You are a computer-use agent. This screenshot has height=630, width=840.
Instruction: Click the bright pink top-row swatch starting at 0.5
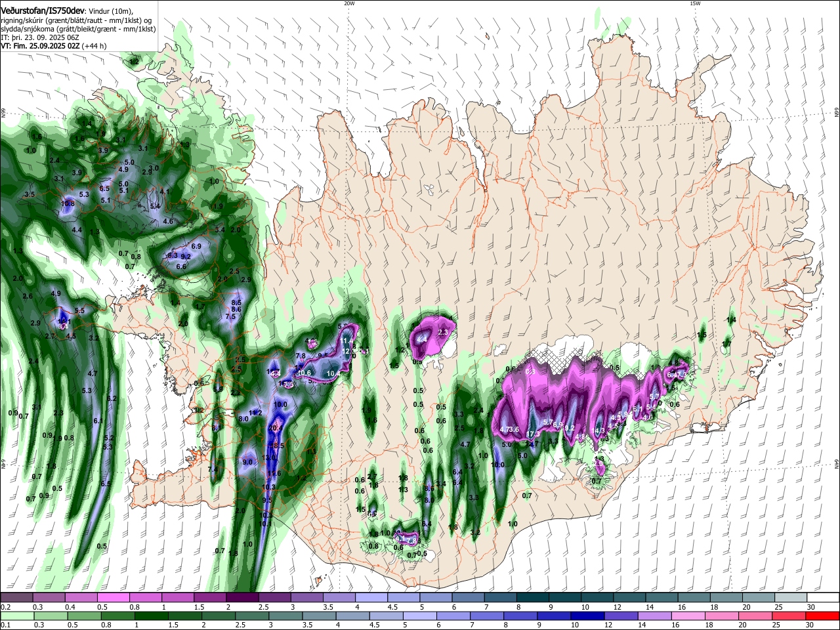pos(113,597)
